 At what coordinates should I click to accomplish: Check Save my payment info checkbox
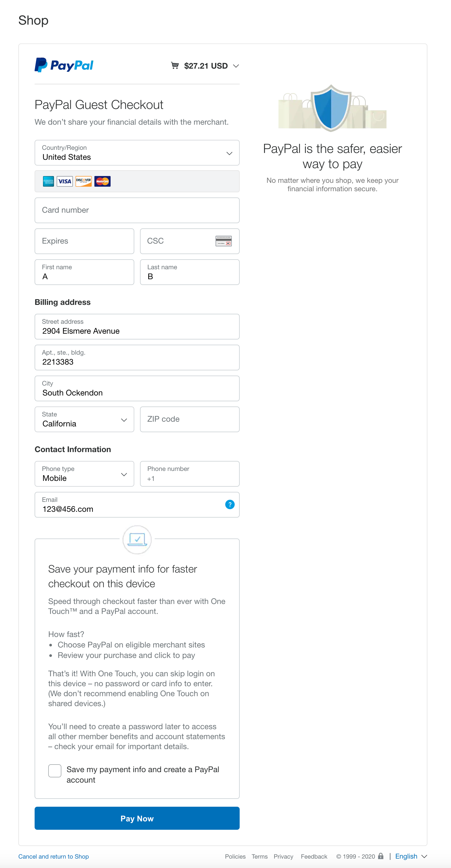[55, 771]
